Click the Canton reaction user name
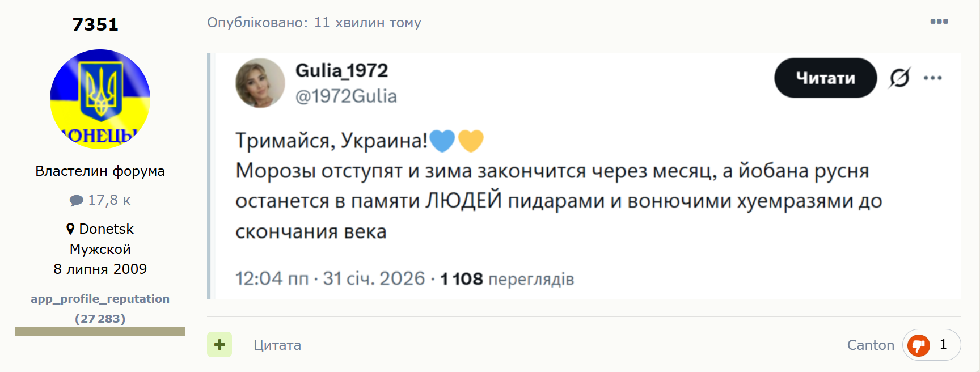980x372 pixels. 870,345
